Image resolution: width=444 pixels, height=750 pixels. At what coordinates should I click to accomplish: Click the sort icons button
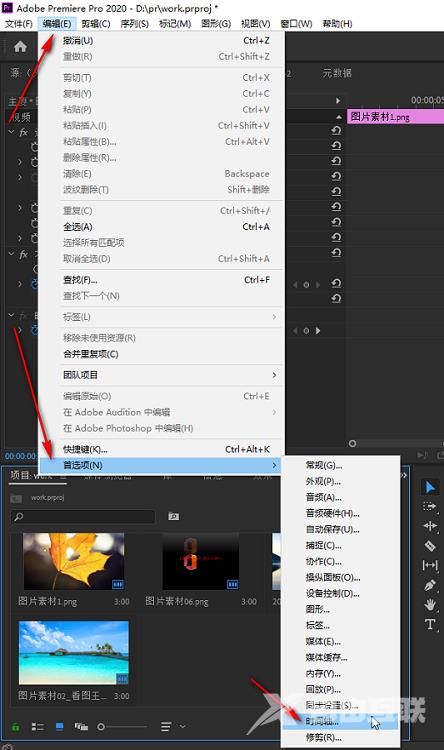click(x=166, y=727)
